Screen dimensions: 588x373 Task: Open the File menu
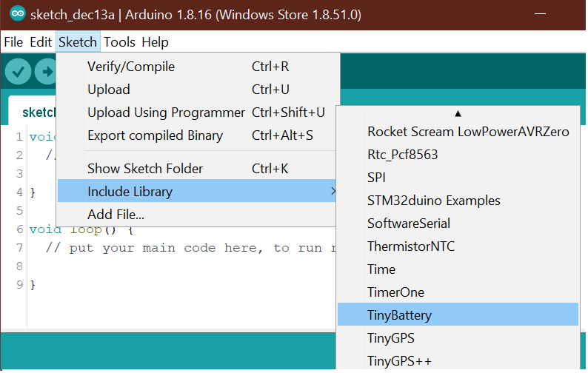tap(13, 42)
